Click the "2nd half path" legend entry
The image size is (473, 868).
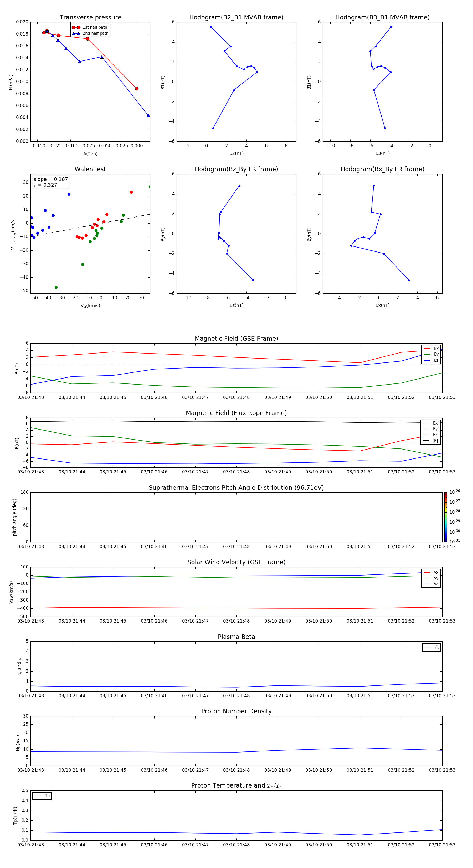click(x=90, y=33)
